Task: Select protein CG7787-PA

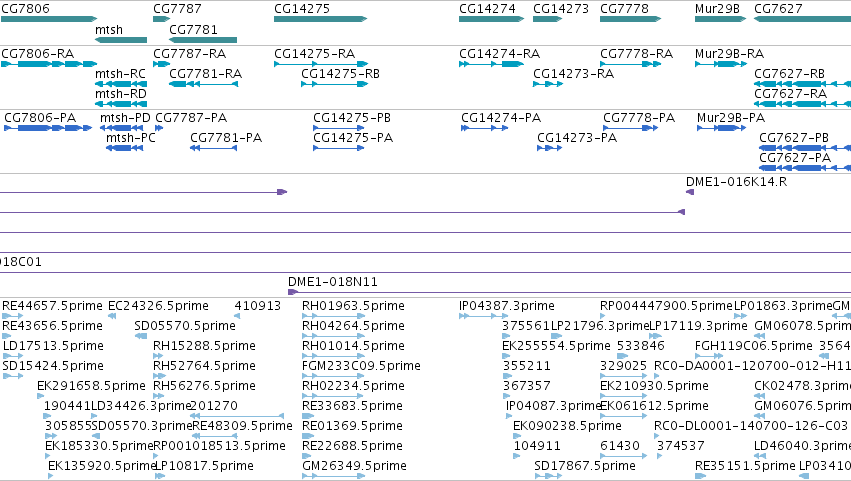Action: tap(191, 118)
